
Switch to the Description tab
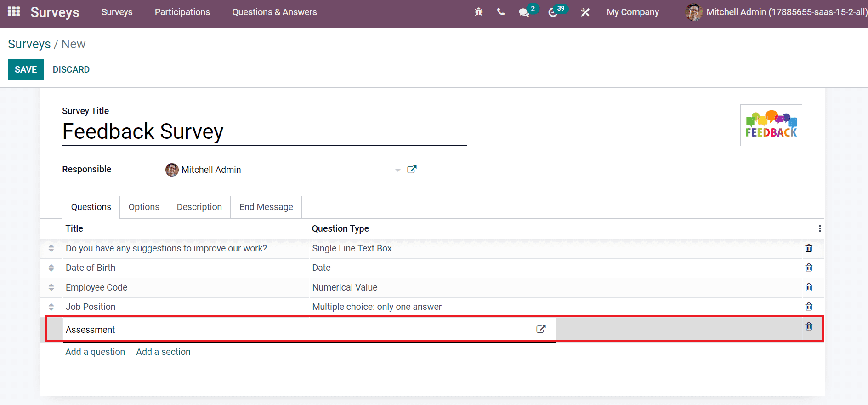(x=199, y=207)
